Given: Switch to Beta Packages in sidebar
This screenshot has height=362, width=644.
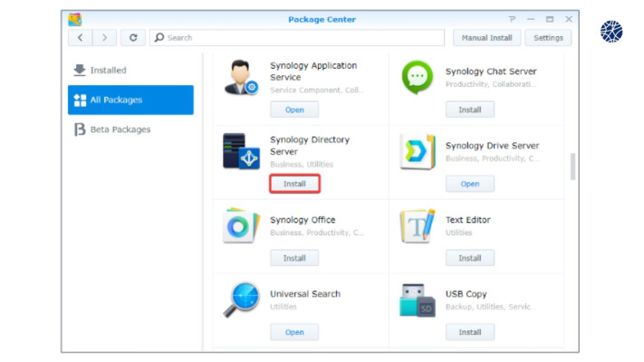Looking at the screenshot, I should point(130,129).
